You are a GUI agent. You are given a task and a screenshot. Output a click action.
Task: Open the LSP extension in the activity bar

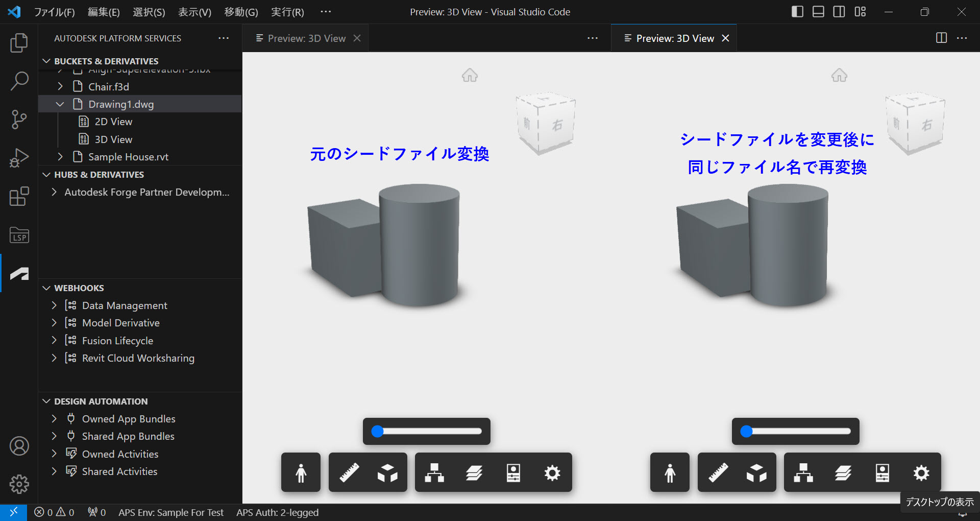tap(19, 235)
